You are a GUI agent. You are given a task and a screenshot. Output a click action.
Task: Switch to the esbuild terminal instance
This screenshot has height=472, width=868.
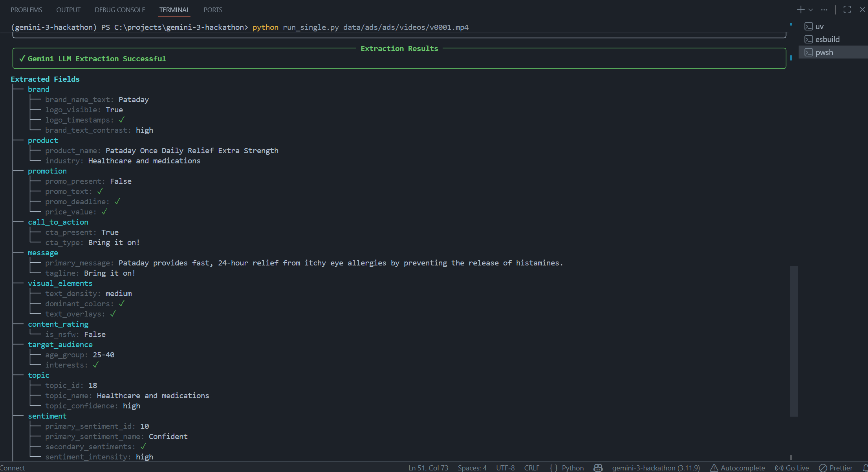(x=827, y=39)
